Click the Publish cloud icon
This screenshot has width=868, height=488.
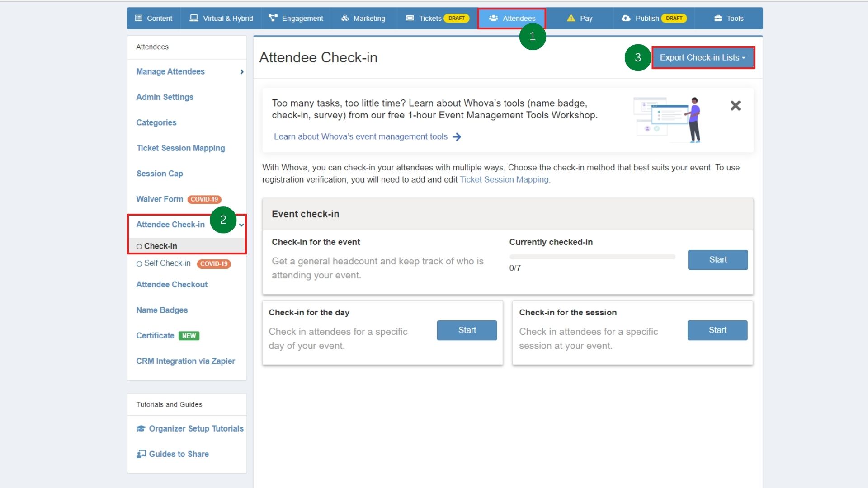point(626,18)
